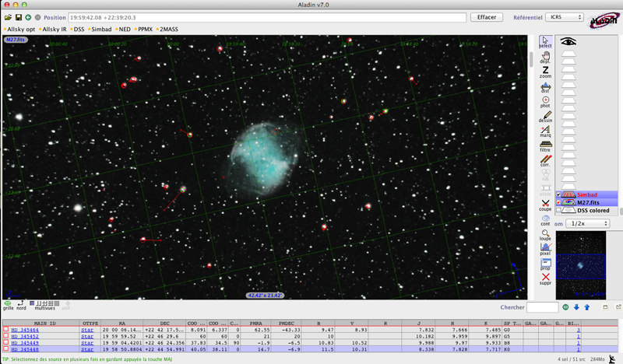
Task: Select the 'dessin' drawing tool
Action: click(x=545, y=117)
